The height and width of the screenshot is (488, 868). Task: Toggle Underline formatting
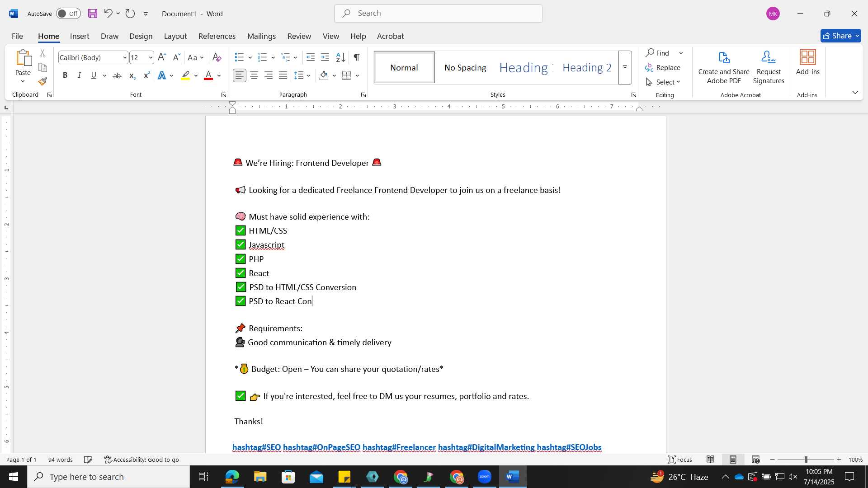(94, 75)
